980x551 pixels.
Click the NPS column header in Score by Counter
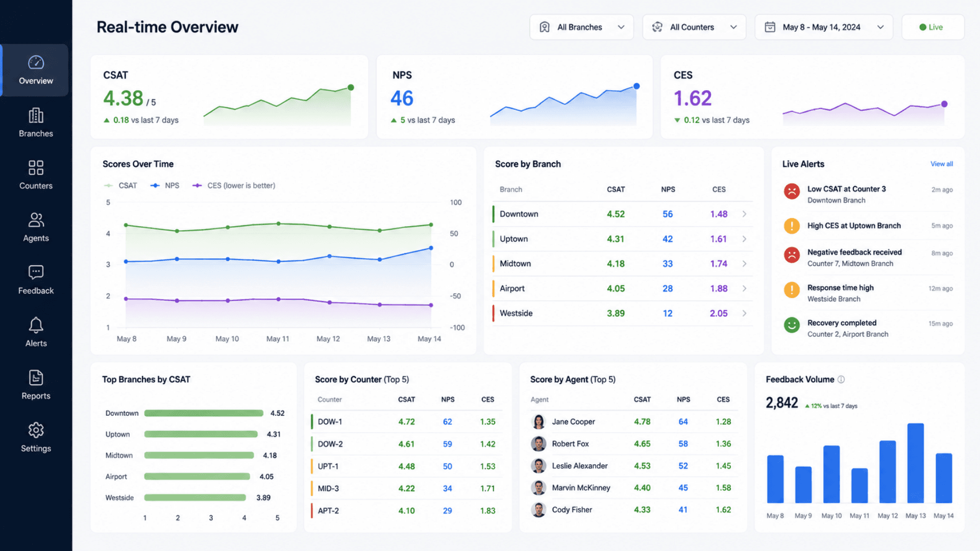[x=448, y=399]
